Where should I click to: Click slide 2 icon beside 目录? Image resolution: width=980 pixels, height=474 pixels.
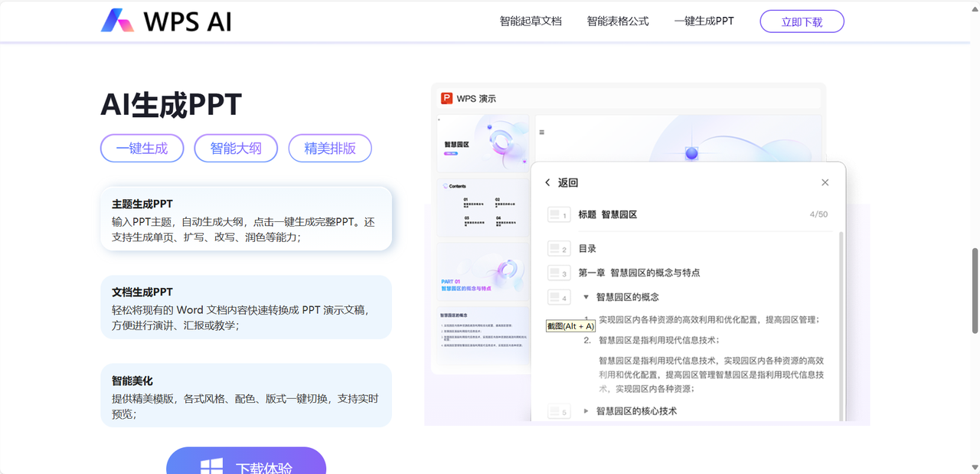559,249
